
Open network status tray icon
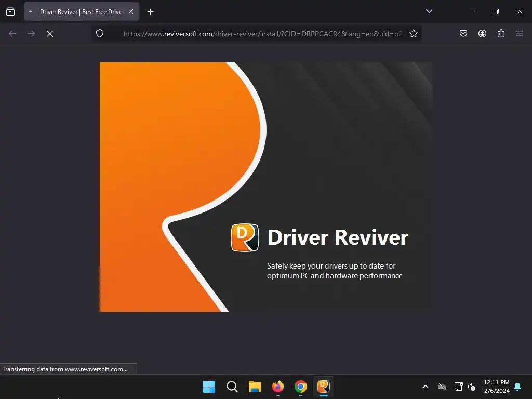coord(458,387)
